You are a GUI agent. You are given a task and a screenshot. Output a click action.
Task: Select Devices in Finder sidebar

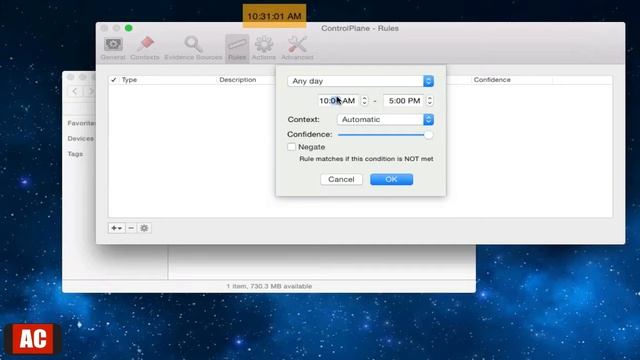tap(80, 139)
